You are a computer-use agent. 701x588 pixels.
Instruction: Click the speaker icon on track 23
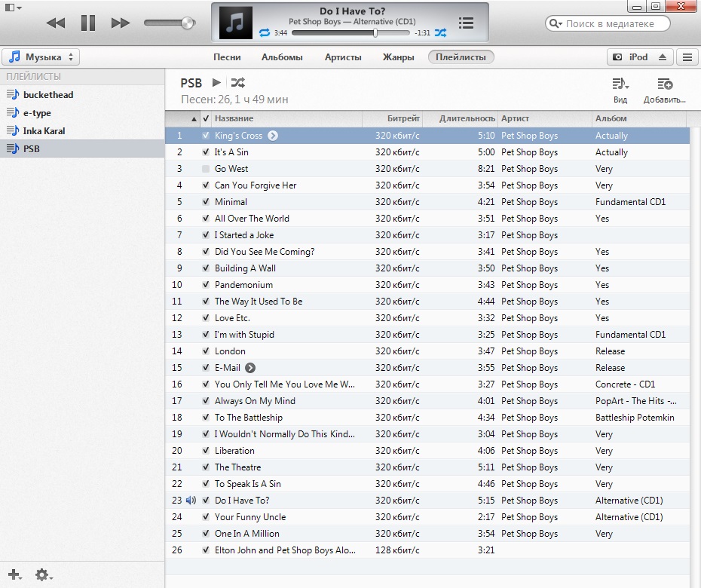[x=191, y=501]
